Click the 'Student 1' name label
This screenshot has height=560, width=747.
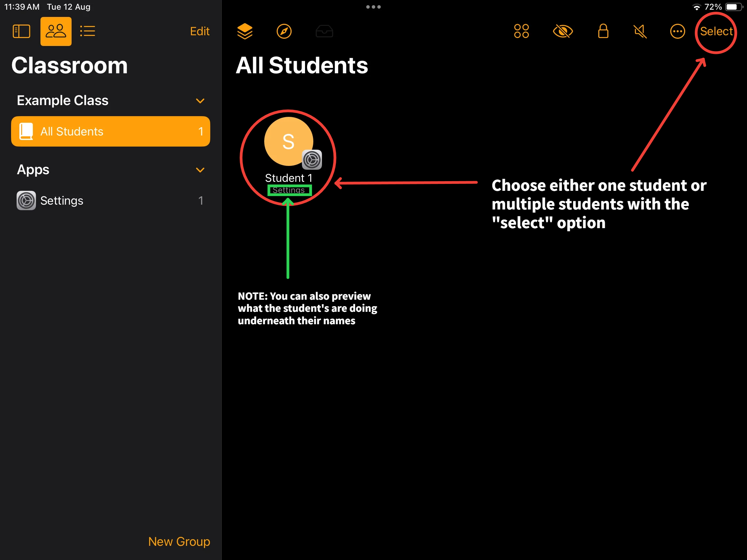(289, 178)
